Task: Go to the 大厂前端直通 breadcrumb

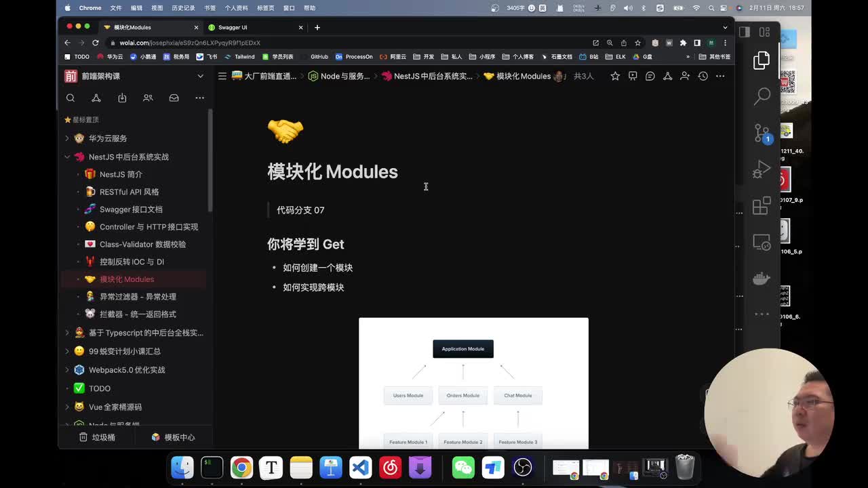Action: pyautogui.click(x=264, y=76)
